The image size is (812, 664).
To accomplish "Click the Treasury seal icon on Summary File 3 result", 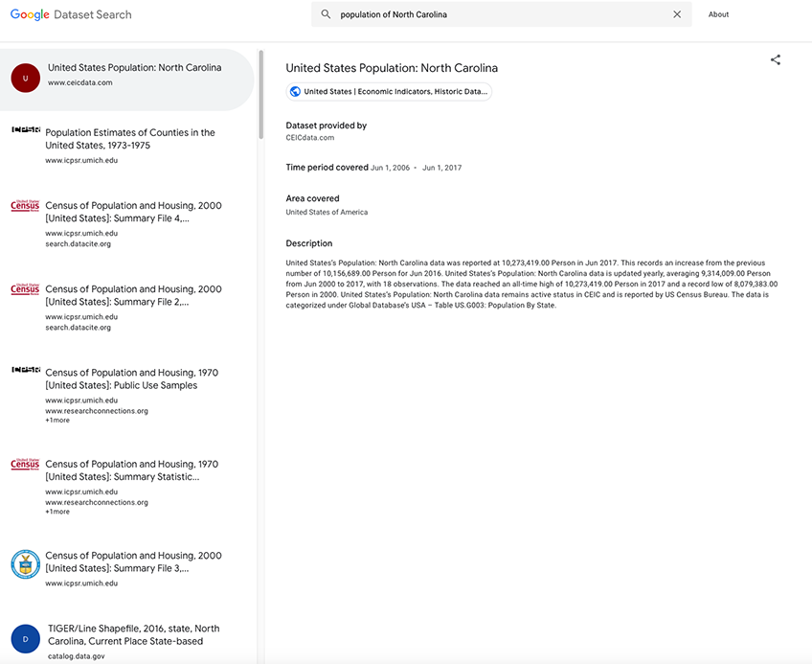I will (x=24, y=563).
